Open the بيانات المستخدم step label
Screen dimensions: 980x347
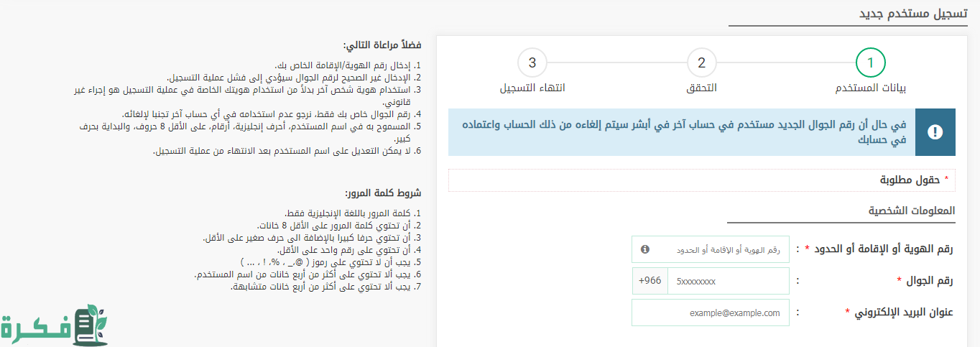tap(870, 88)
